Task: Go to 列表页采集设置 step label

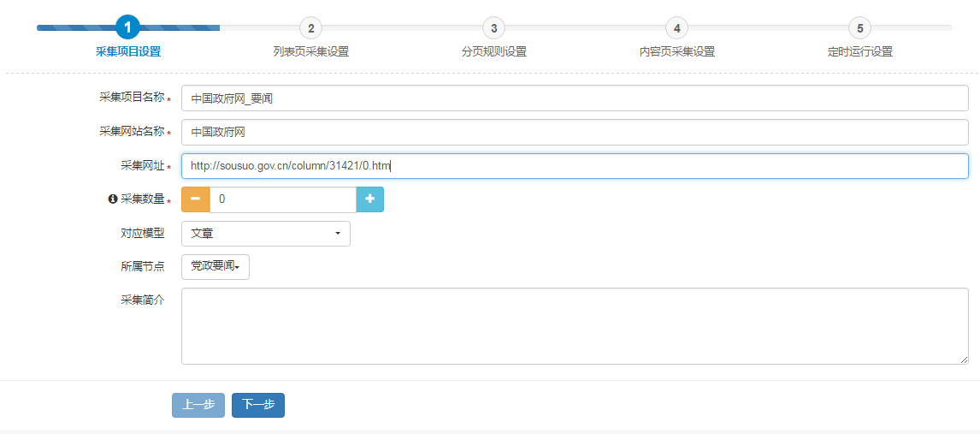Action: coord(310,51)
